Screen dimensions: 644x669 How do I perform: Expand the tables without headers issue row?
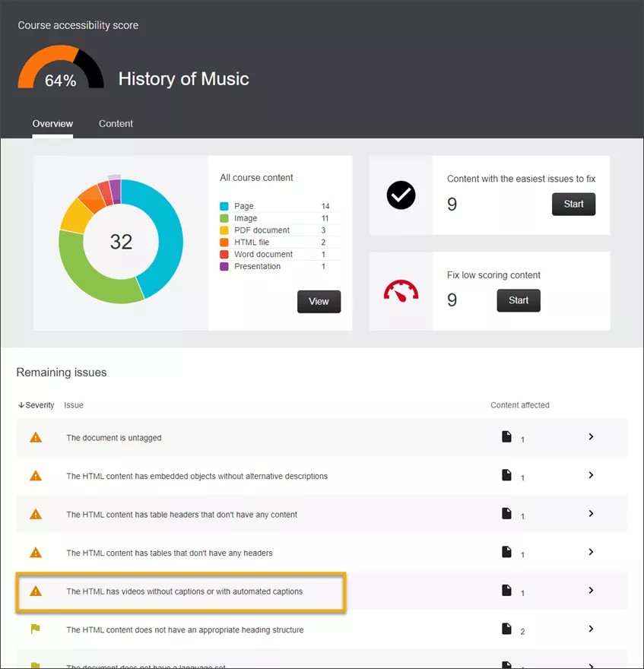click(591, 553)
